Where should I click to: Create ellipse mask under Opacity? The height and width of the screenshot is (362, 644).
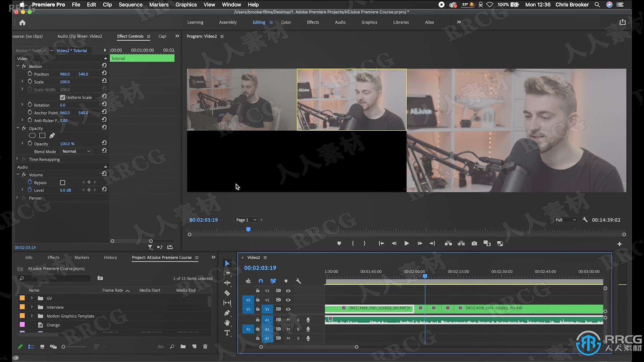coord(32,136)
